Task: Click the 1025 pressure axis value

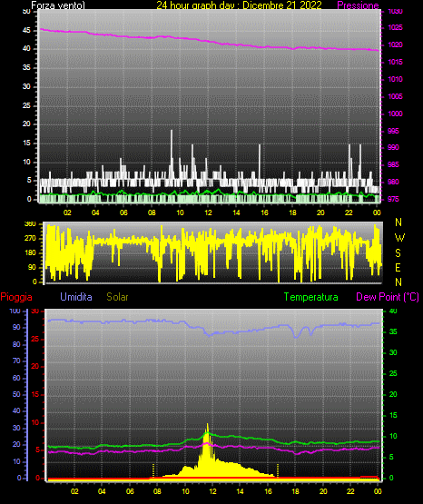Action: tap(395, 27)
